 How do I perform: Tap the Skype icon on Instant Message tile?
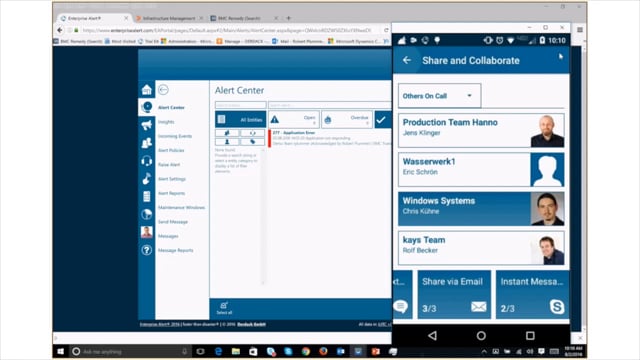tap(556, 306)
